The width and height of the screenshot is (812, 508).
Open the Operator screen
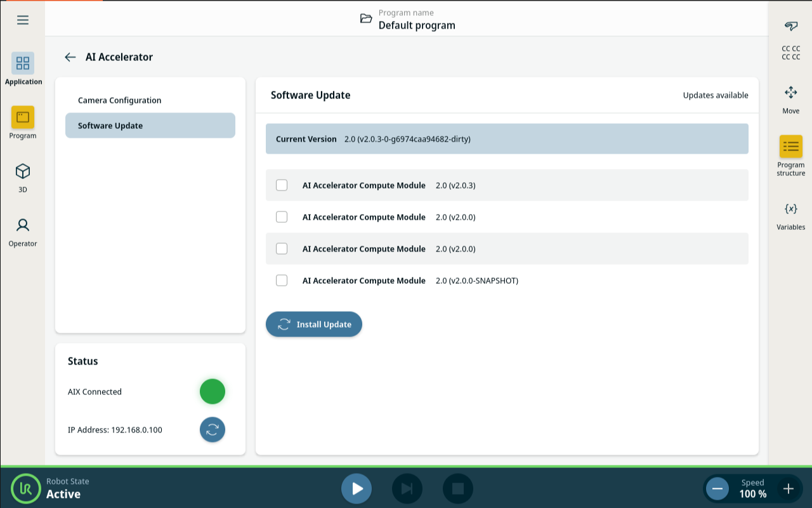23,225
